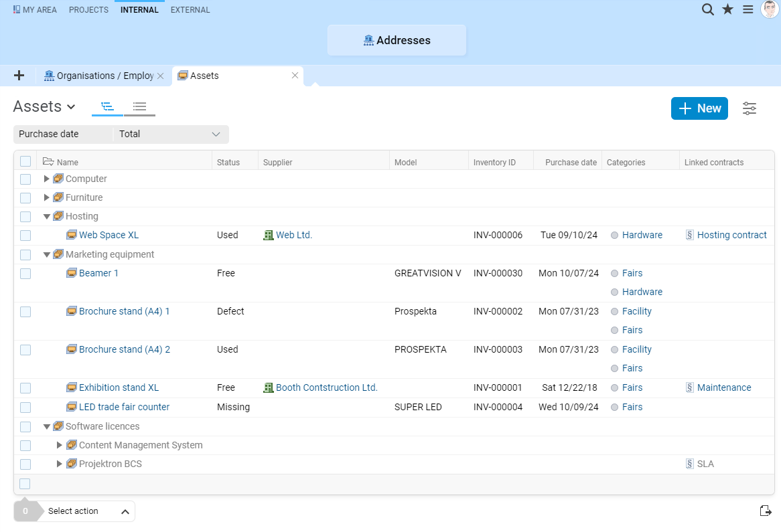Open the view settings sliders icon
The height and width of the screenshot is (532, 781).
coord(750,108)
